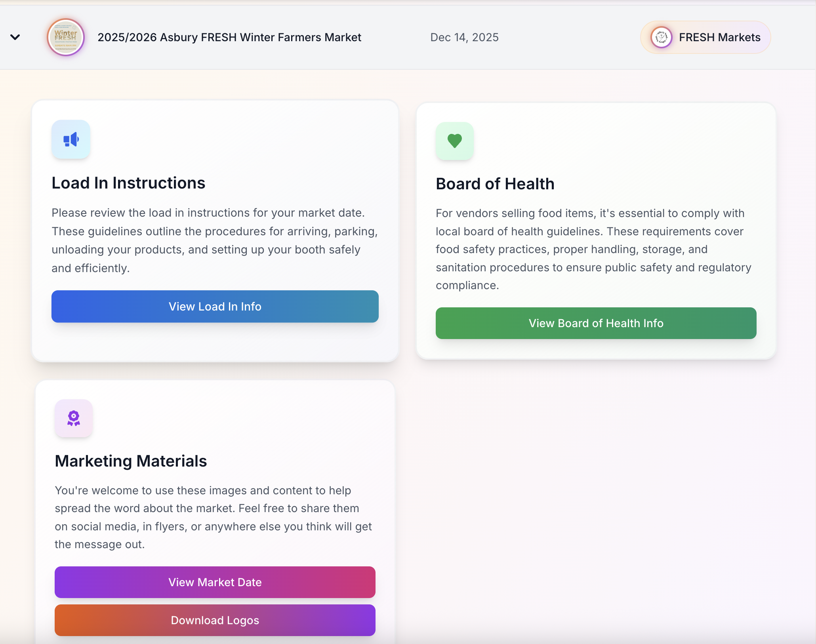Click the marketing materials description text
Image resolution: width=816 pixels, height=644 pixels.
(x=213, y=517)
